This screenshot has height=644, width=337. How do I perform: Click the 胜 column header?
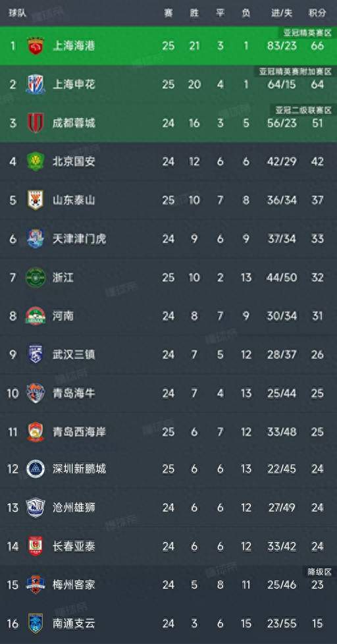tap(194, 13)
